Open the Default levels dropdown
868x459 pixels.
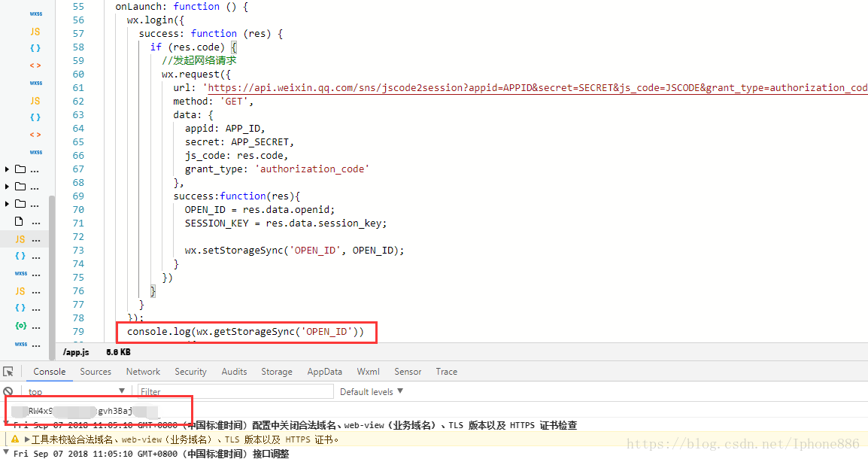tap(372, 391)
